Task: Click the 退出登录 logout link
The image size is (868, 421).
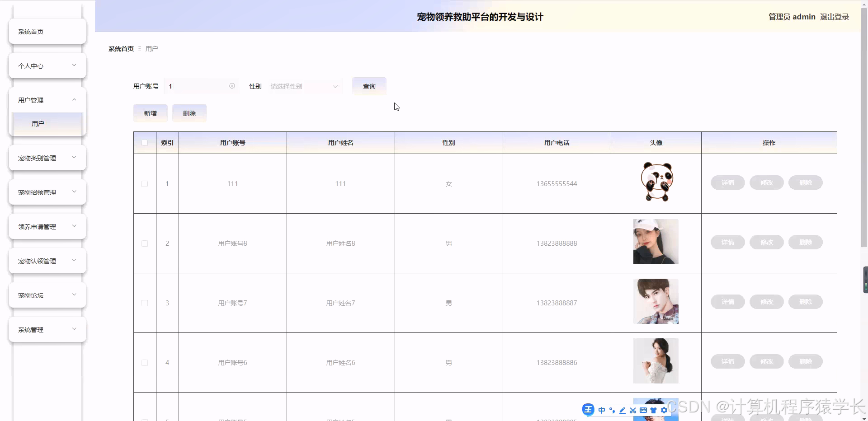Action: pyautogui.click(x=834, y=17)
